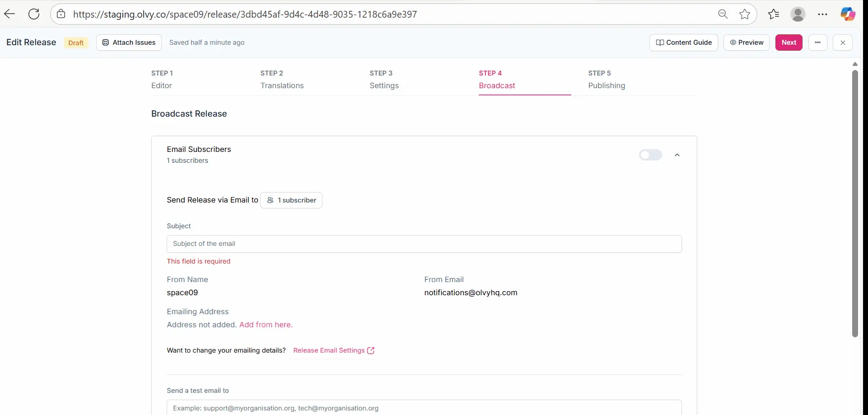Open the Content Guide
The image size is (868, 415).
[x=683, y=42]
